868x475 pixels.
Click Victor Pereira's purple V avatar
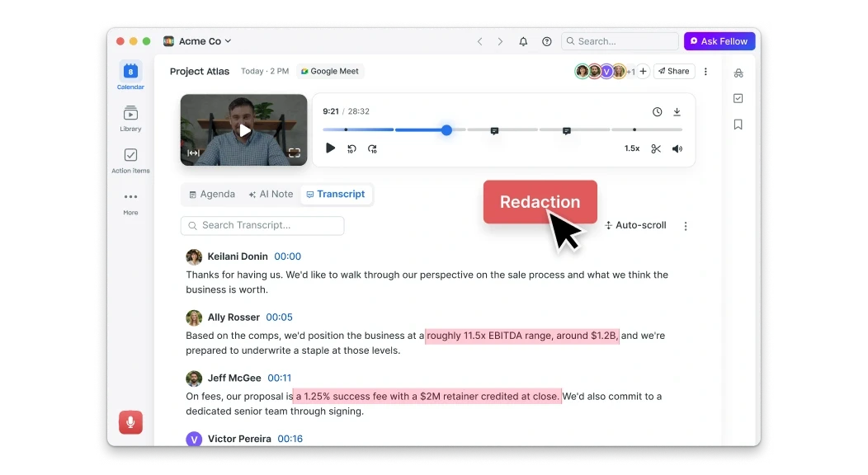194,439
